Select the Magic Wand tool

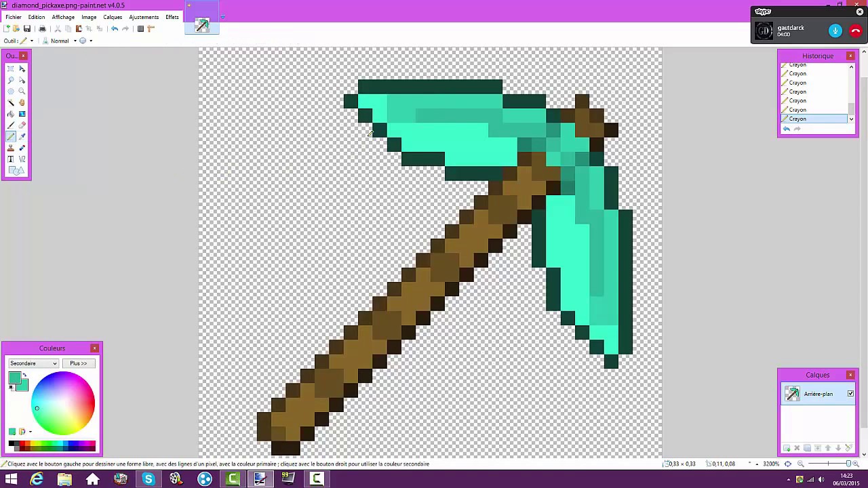click(x=10, y=102)
